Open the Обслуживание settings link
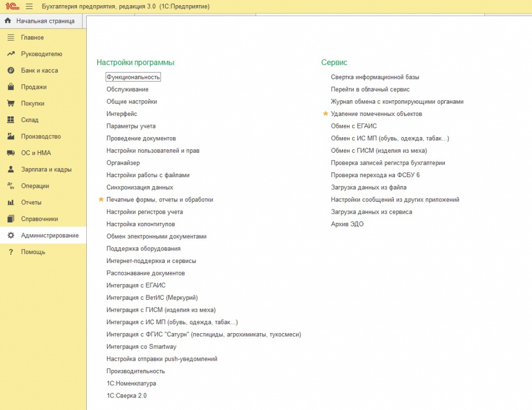This screenshot has height=410, width=532. click(127, 89)
